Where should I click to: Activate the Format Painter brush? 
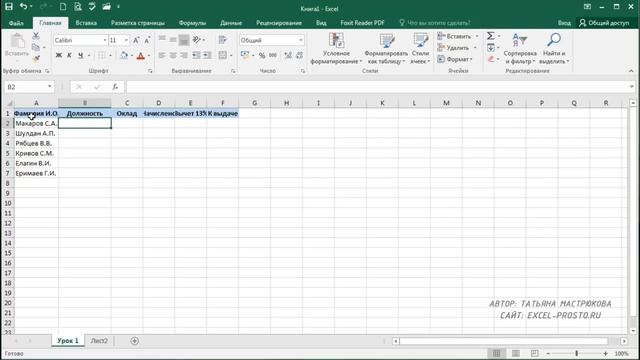[36, 59]
